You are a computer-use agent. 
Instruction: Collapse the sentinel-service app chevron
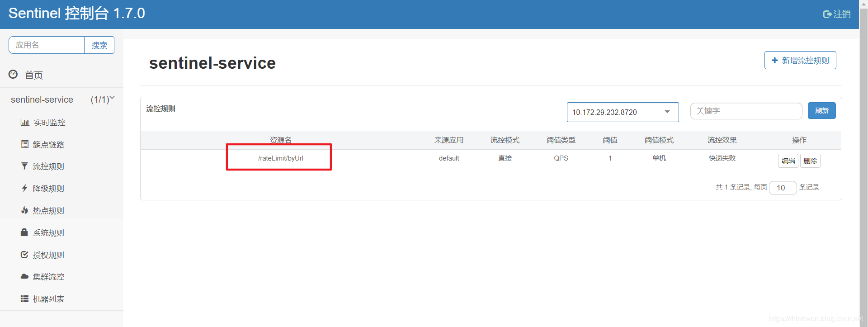pos(112,98)
